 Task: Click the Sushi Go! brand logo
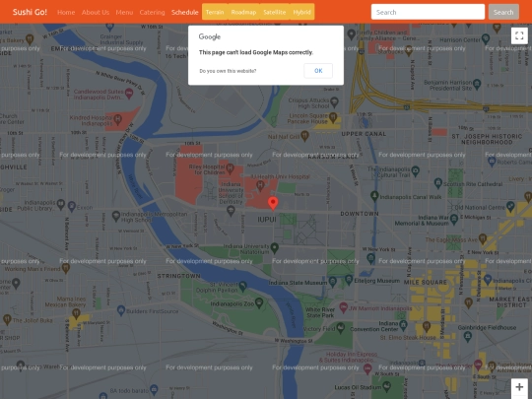[30, 12]
